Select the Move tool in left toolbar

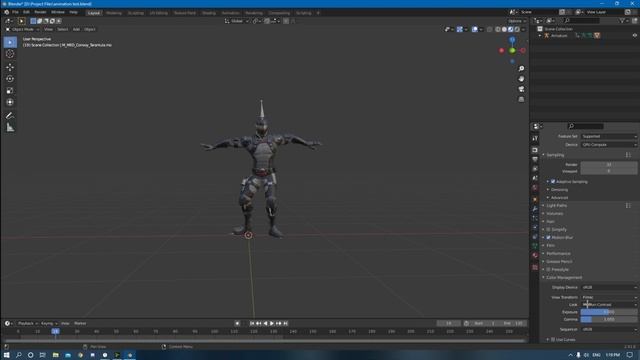click(10, 67)
